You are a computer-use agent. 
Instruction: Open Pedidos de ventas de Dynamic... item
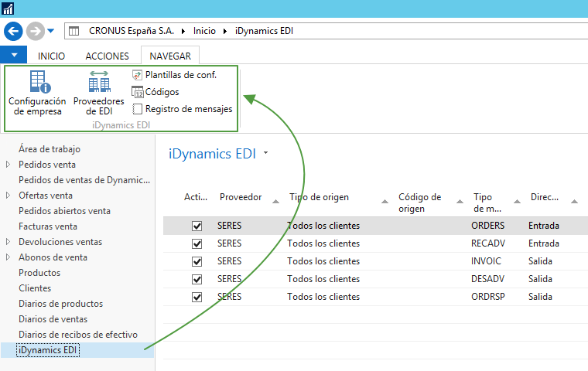tap(84, 180)
